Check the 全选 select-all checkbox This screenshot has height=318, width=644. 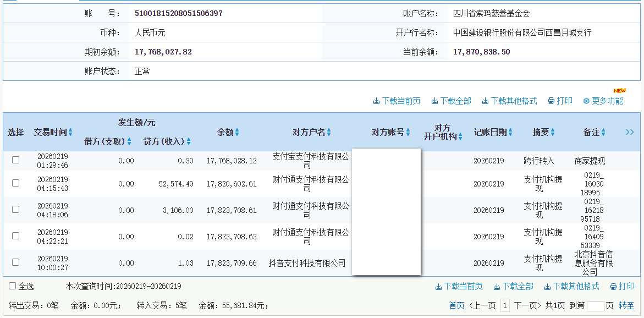coord(11,287)
